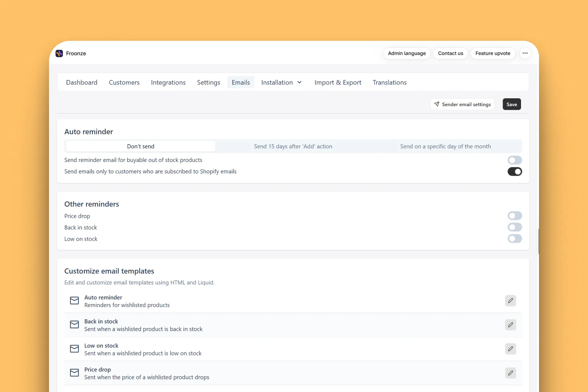Image resolution: width=588 pixels, height=392 pixels.
Task: Click the Admin language button
Action: click(407, 53)
